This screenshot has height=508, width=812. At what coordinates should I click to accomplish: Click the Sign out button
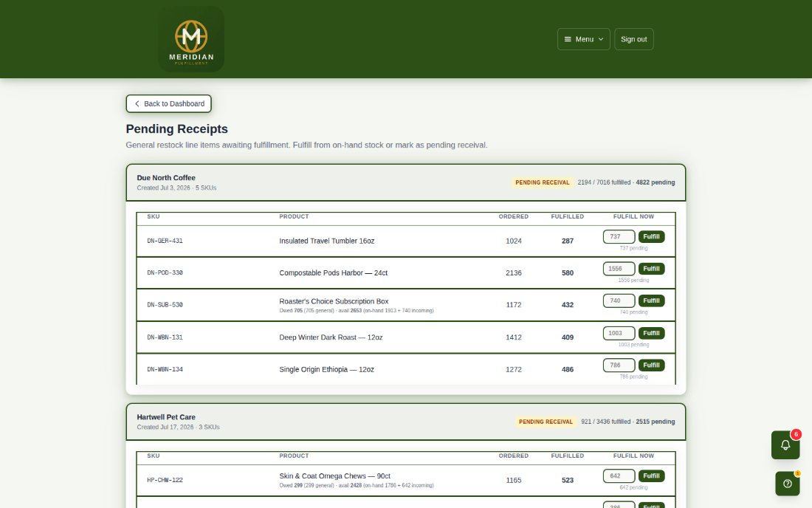(x=634, y=39)
